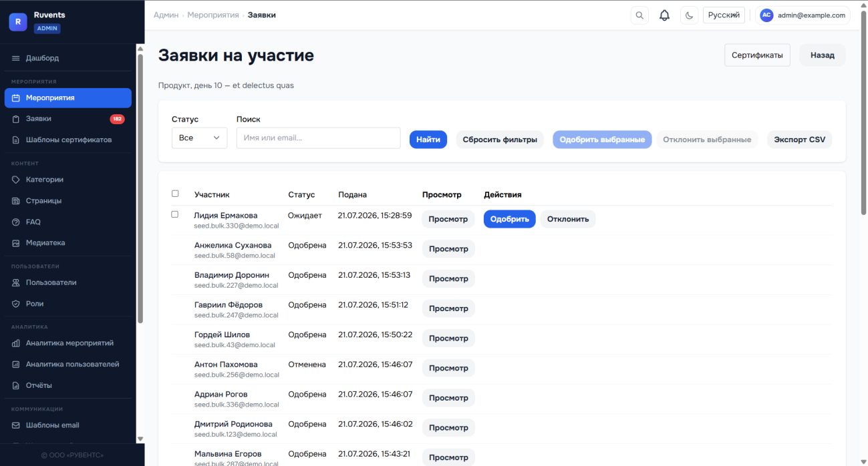This screenshot has width=868, height=466.
Task: Click the image icon beside Медиатека
Action: click(16, 243)
